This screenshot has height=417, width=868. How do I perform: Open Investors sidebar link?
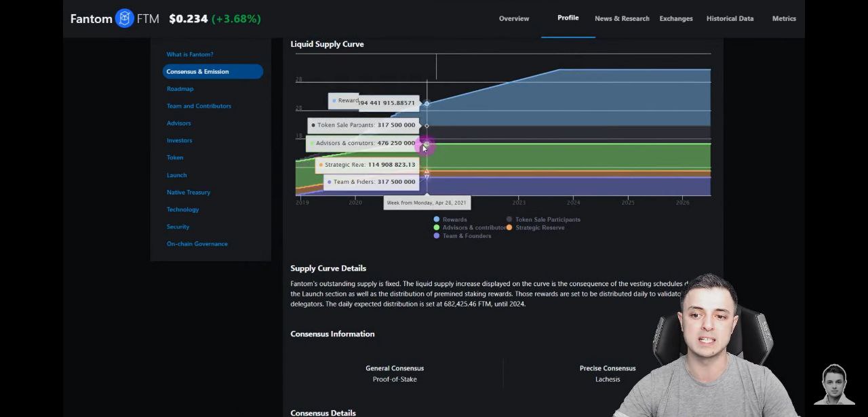[180, 140]
